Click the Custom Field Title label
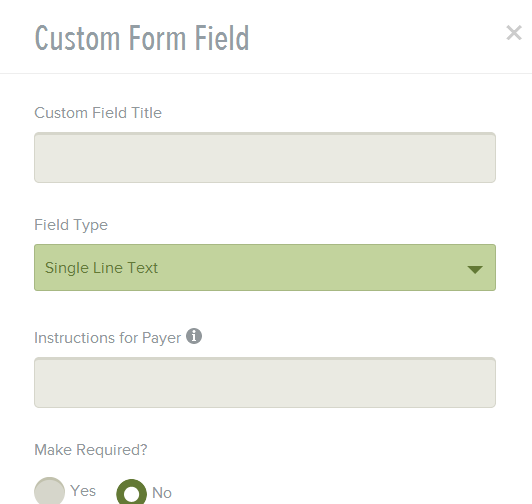 tap(98, 113)
